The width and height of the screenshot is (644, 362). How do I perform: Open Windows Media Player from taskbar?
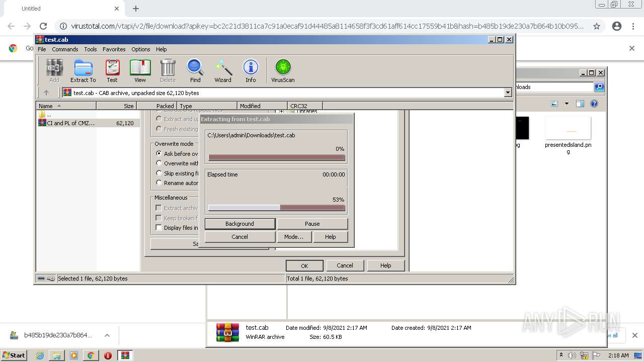point(74,355)
